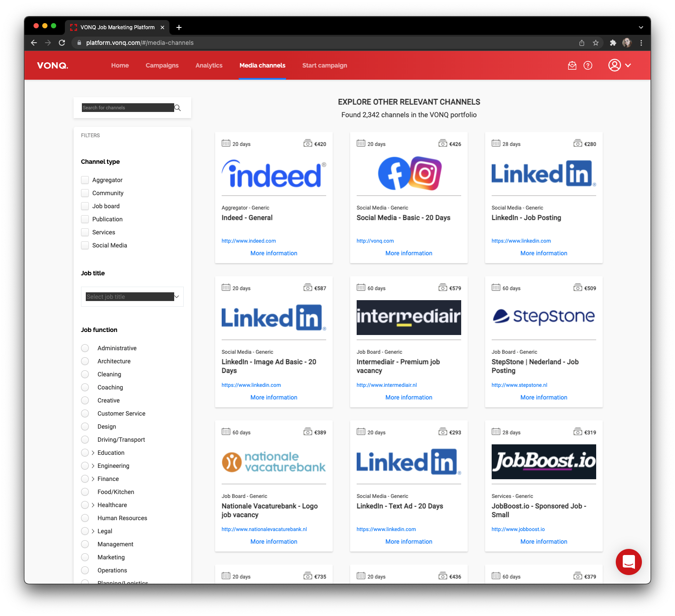This screenshot has width=675, height=616.
Task: Open the Select job title dropdown
Action: point(132,297)
